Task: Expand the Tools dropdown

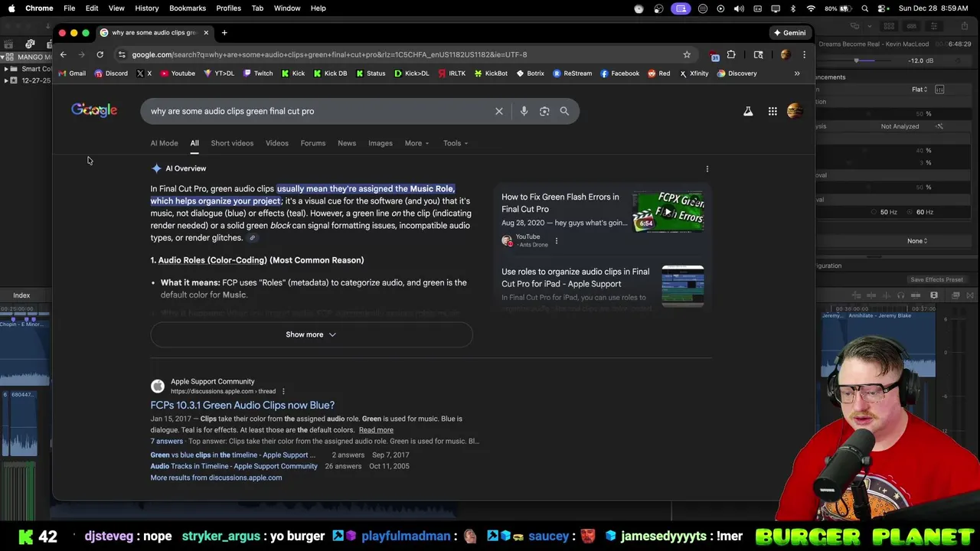Action: [x=456, y=143]
